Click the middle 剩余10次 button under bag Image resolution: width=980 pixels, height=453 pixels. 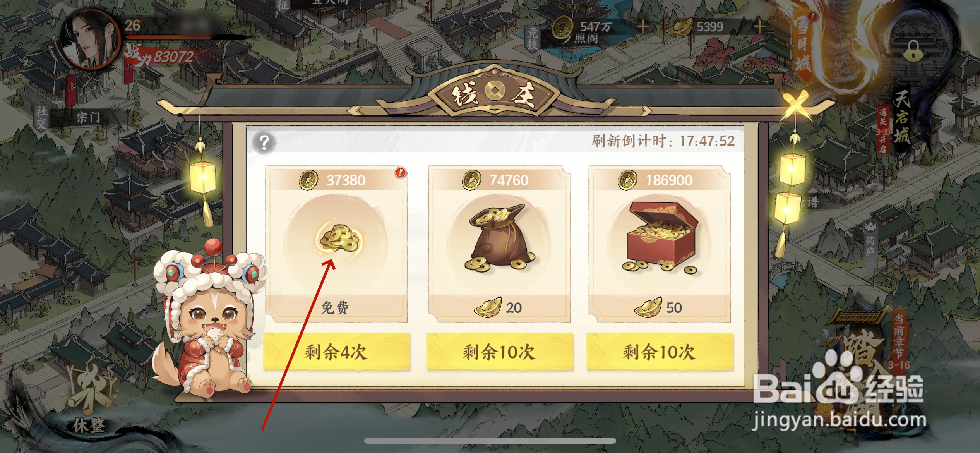(499, 352)
